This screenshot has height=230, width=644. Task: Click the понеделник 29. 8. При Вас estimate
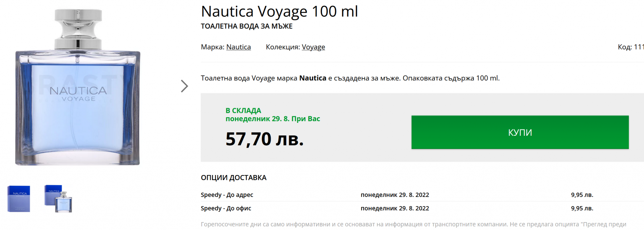[x=273, y=119]
